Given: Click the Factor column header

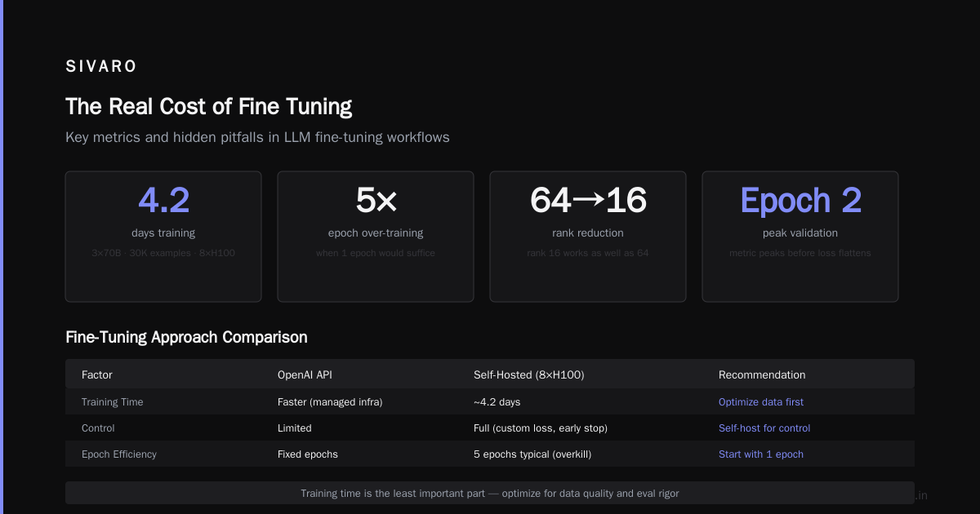Looking at the screenshot, I should (x=97, y=374).
